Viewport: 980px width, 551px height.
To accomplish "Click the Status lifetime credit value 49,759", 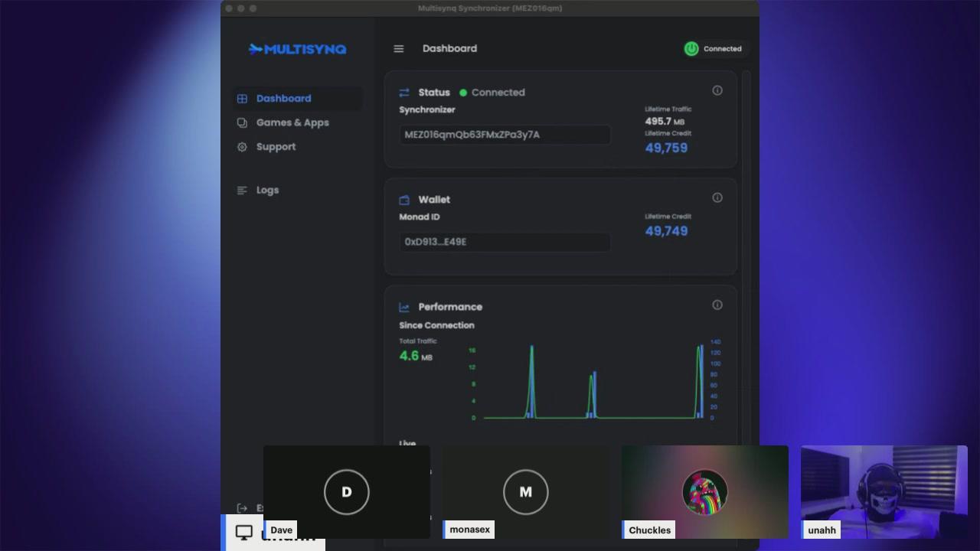I will coord(666,148).
